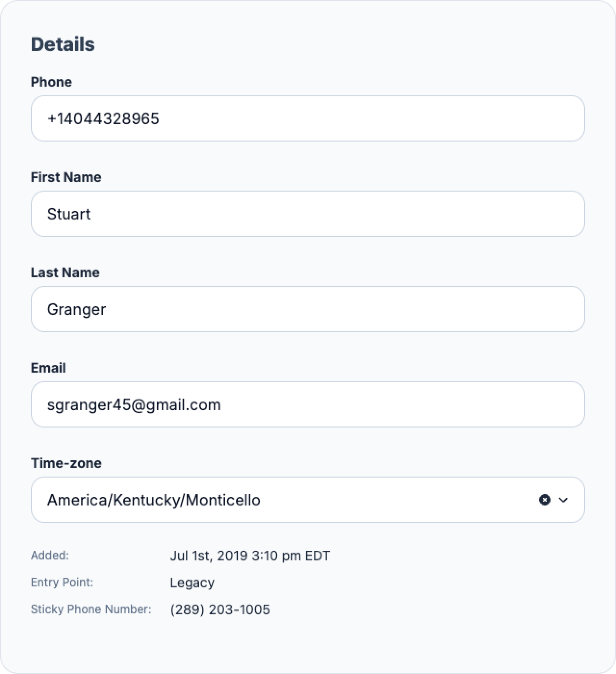616x674 pixels.
Task: Click the Email field with sgranger45@gmail.com
Action: click(308, 404)
